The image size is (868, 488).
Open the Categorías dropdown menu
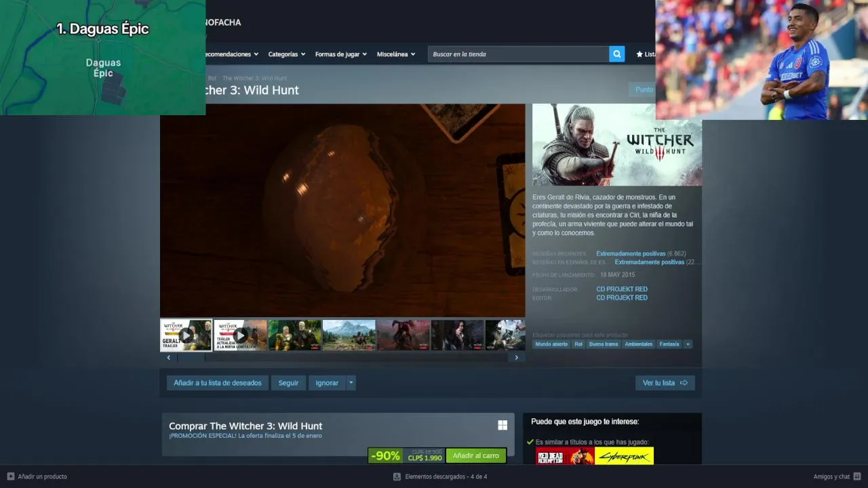(x=287, y=54)
